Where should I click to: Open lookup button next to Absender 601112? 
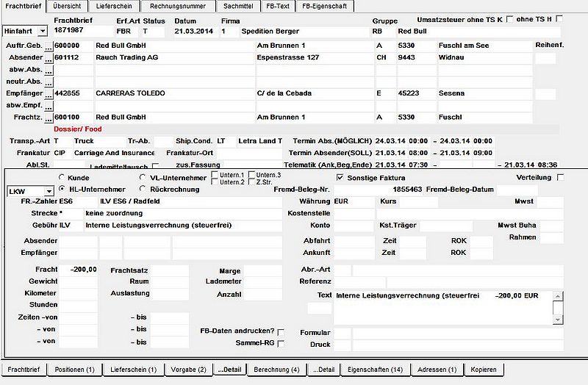[49, 58]
